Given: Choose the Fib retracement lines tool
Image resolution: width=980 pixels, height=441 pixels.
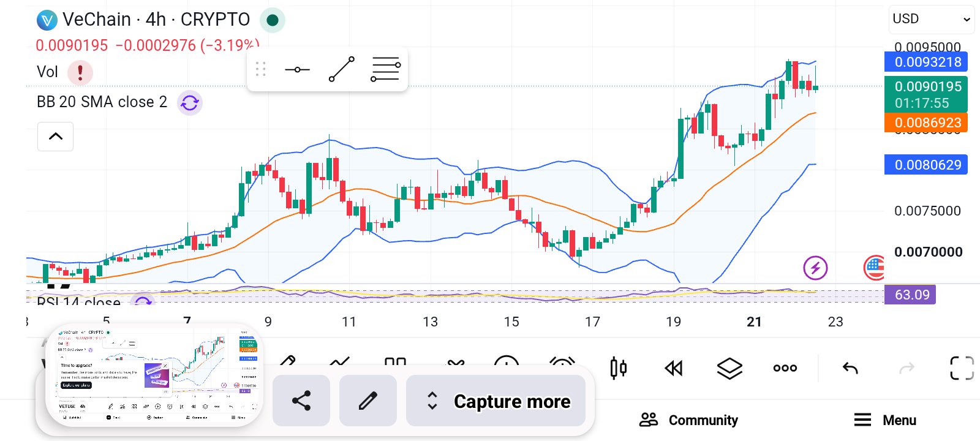Looking at the screenshot, I should pos(385,69).
